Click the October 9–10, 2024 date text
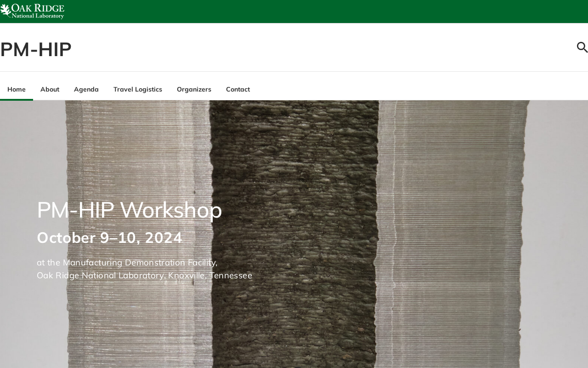The height and width of the screenshot is (368, 588). click(x=109, y=238)
